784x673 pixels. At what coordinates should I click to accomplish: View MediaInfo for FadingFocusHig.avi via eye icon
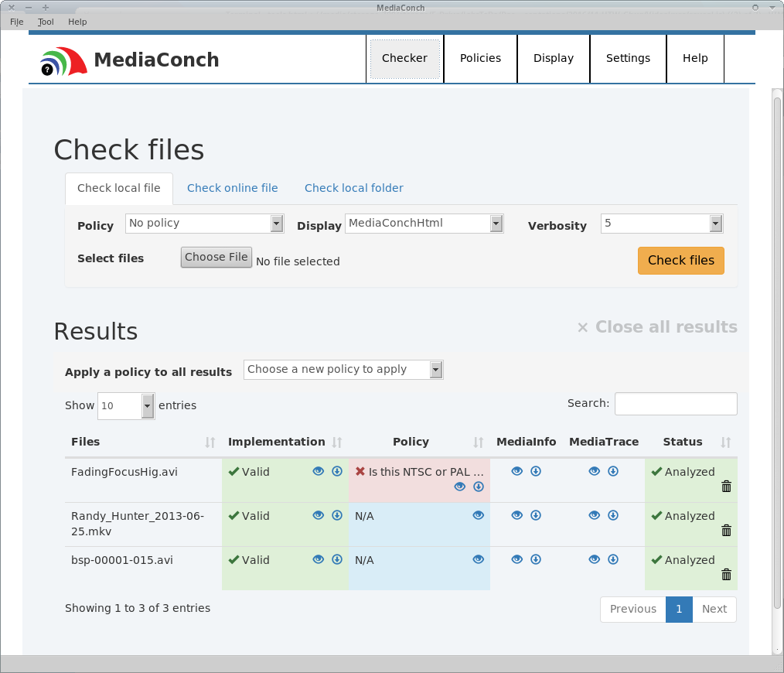516,471
